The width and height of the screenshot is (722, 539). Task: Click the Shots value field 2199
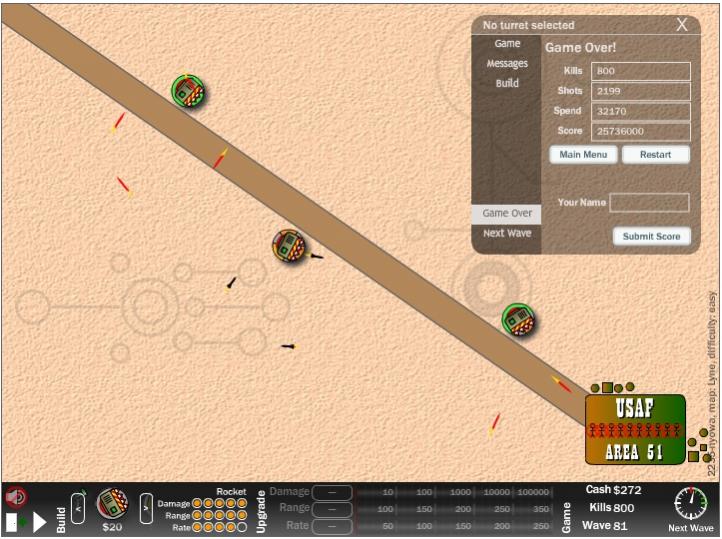[x=640, y=91]
